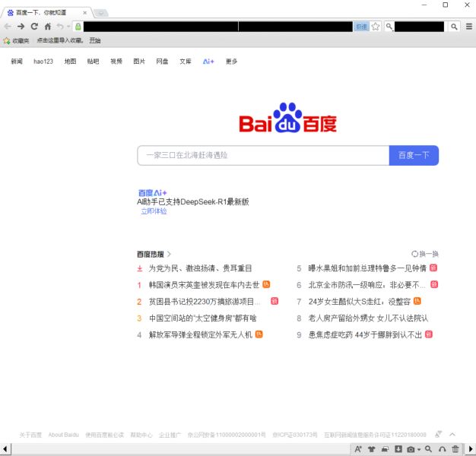Take screenshot with the camera icon
The width and height of the screenshot is (476, 456).
tap(411, 449)
